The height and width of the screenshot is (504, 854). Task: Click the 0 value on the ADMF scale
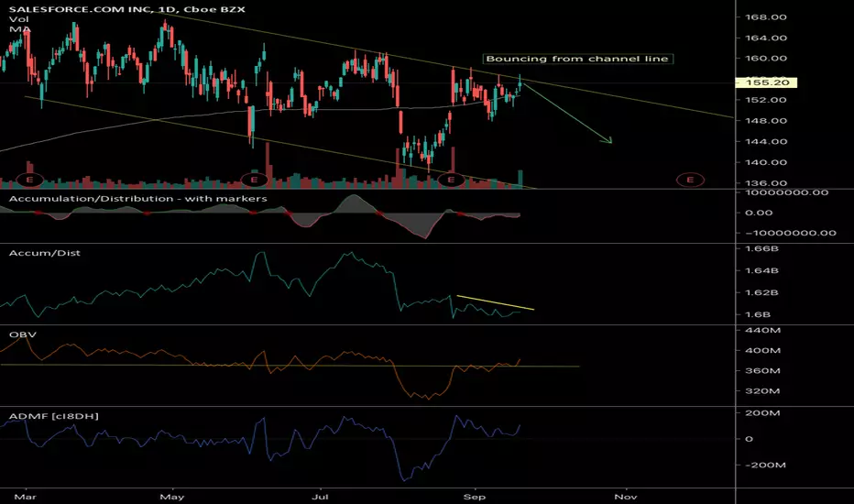[x=750, y=439]
